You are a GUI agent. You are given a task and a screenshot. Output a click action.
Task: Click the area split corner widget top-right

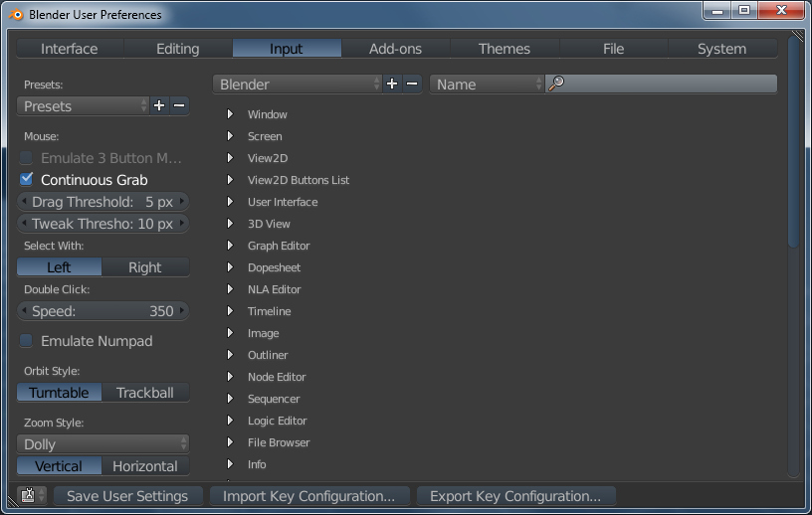pyautogui.click(x=797, y=36)
